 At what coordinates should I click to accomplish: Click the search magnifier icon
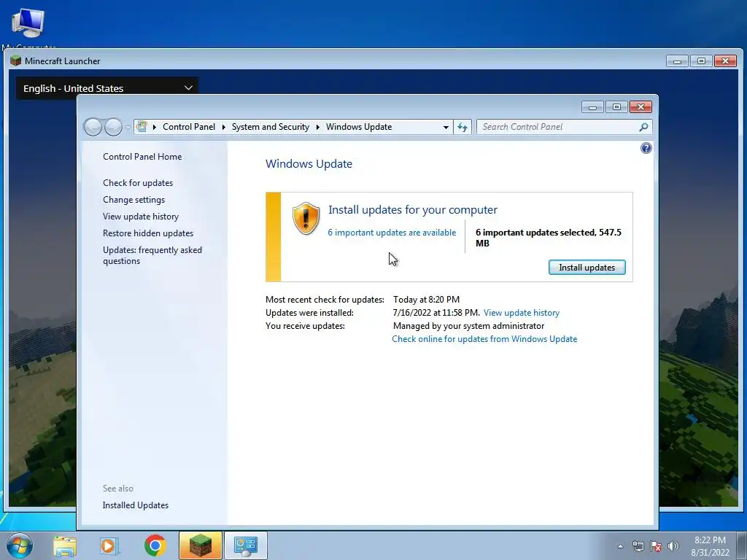point(643,127)
